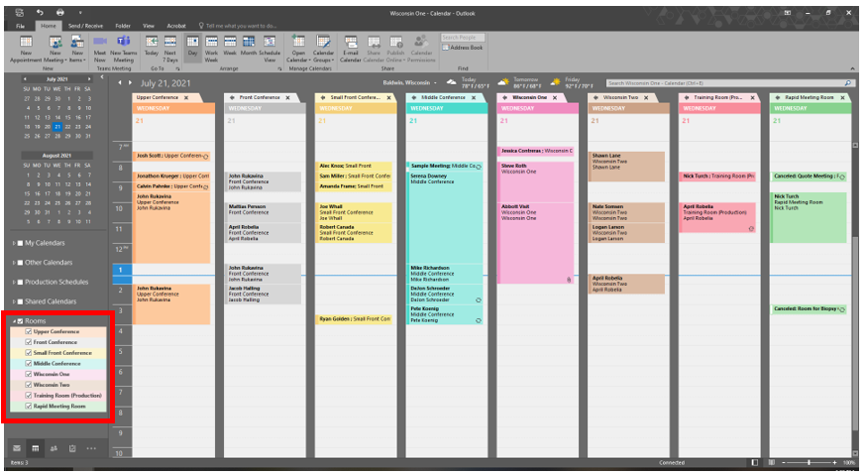Go to previous day arrow beside July 21, 2021
This screenshot has width=868, height=475.
(120, 82)
